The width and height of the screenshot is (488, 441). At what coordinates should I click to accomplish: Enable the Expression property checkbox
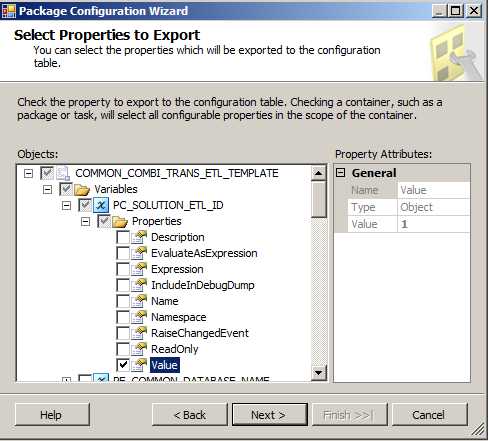point(123,269)
